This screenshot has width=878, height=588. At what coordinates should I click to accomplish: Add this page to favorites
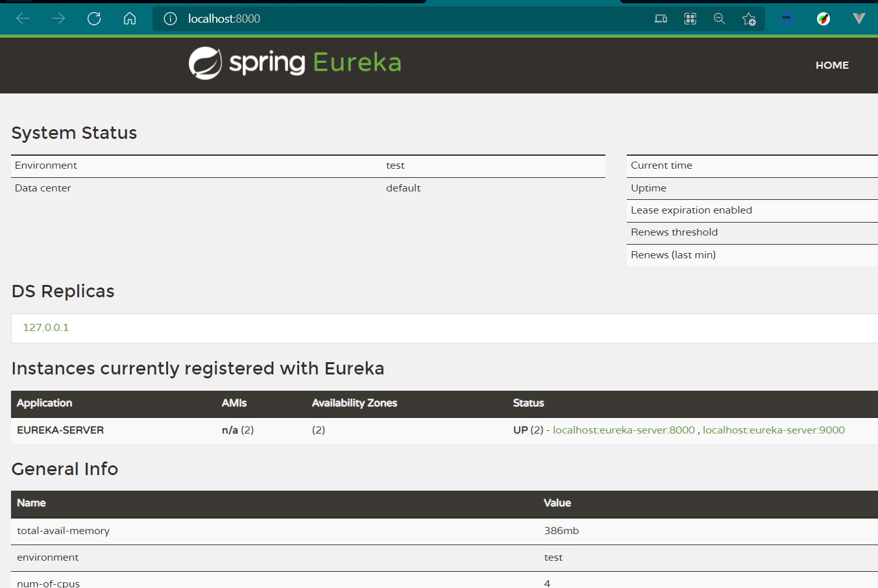tap(749, 19)
